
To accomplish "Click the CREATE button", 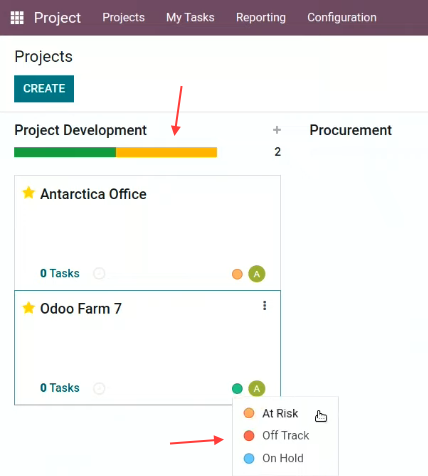I will point(44,89).
